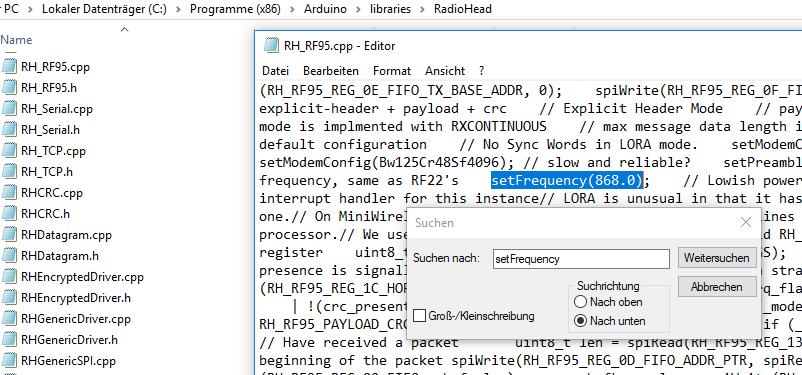Select file name RH_RF95.cpp in list
The image size is (802, 375).
tap(56, 67)
